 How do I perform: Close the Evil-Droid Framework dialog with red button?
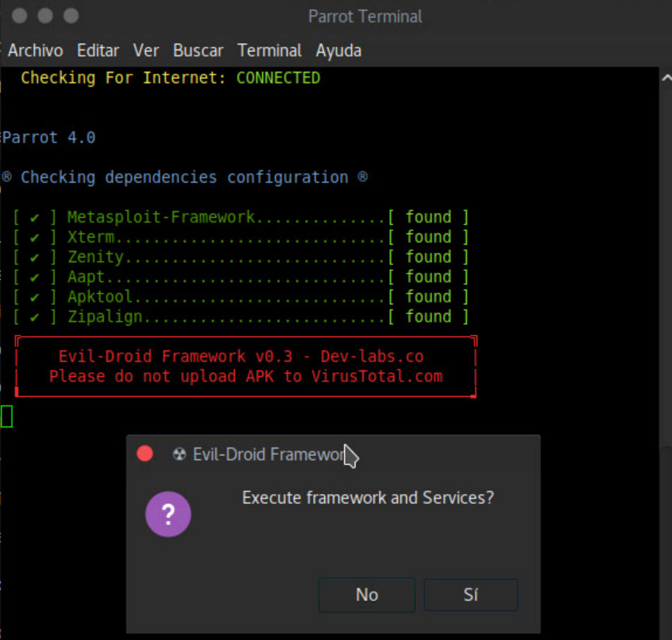145,454
